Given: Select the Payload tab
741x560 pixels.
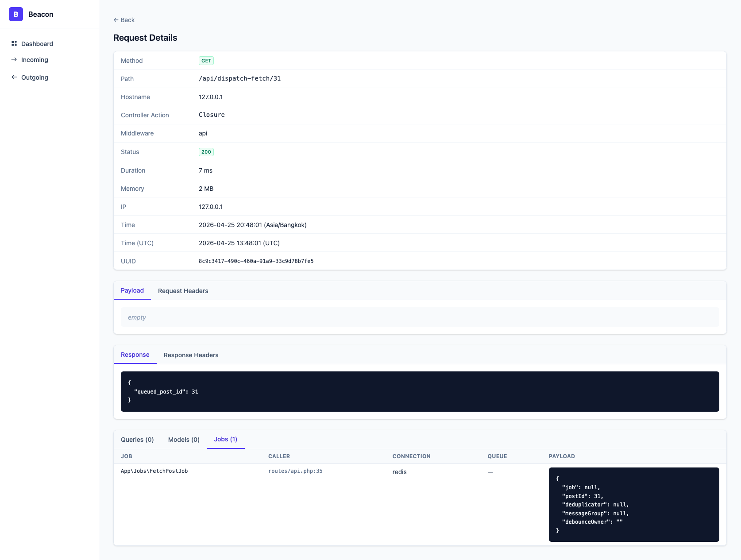Looking at the screenshot, I should [x=132, y=291].
